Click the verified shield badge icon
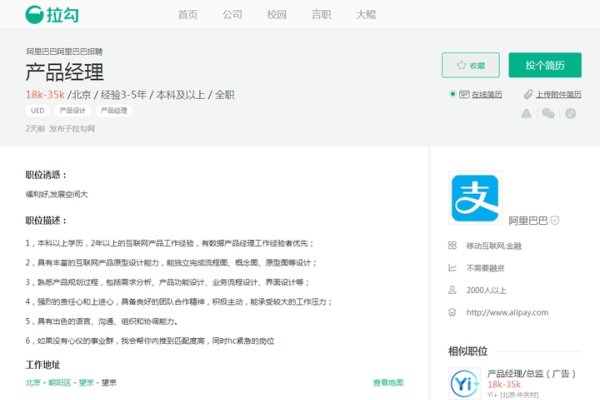This screenshot has height=400, width=600. (x=555, y=220)
